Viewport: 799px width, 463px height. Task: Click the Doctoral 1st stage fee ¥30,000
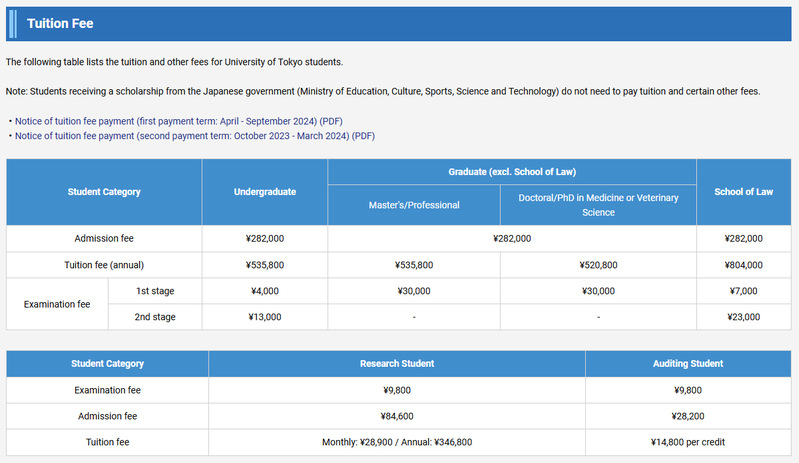pos(598,291)
